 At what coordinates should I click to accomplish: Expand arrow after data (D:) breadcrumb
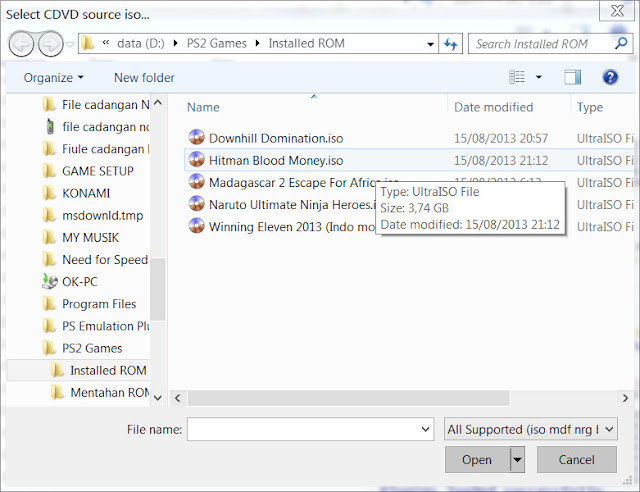pyautogui.click(x=176, y=43)
